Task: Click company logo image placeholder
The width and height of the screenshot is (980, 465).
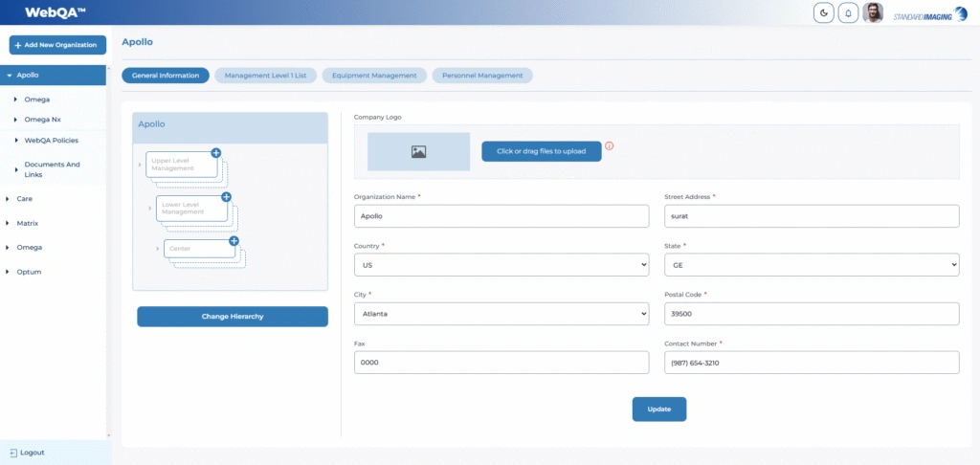Action: 418,151
